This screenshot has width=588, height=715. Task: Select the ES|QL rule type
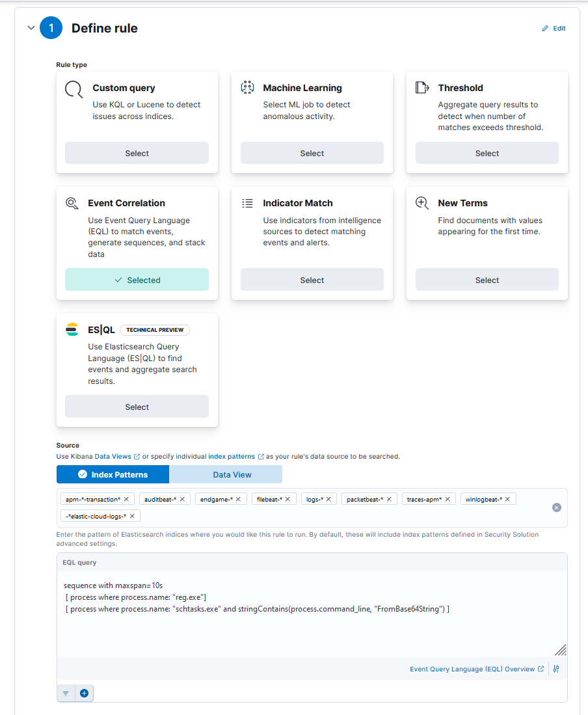point(137,407)
